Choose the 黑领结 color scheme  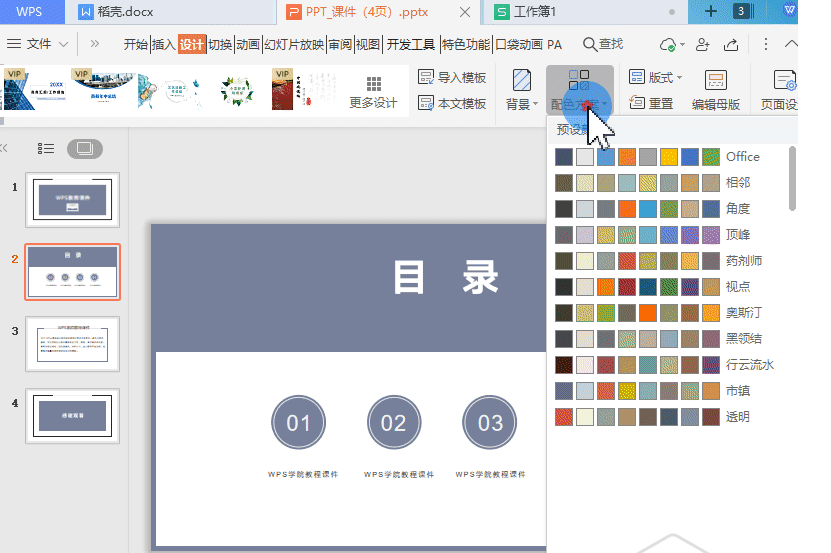657,339
